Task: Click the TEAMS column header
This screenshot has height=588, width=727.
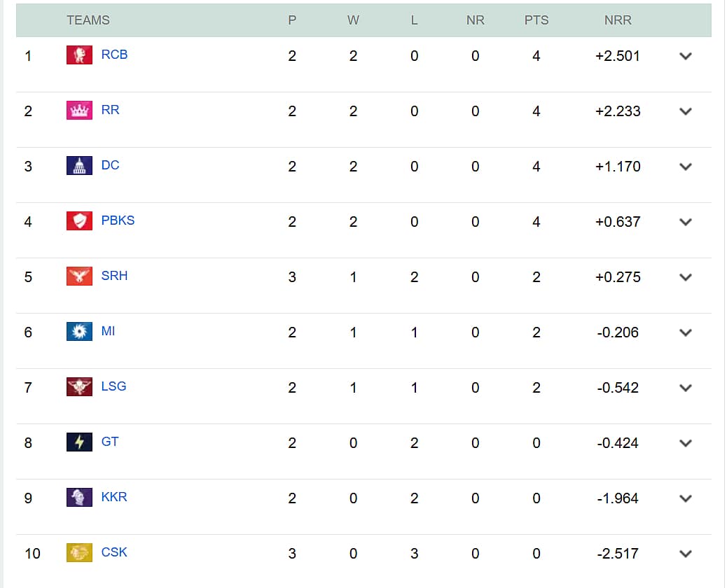Action: (x=88, y=20)
